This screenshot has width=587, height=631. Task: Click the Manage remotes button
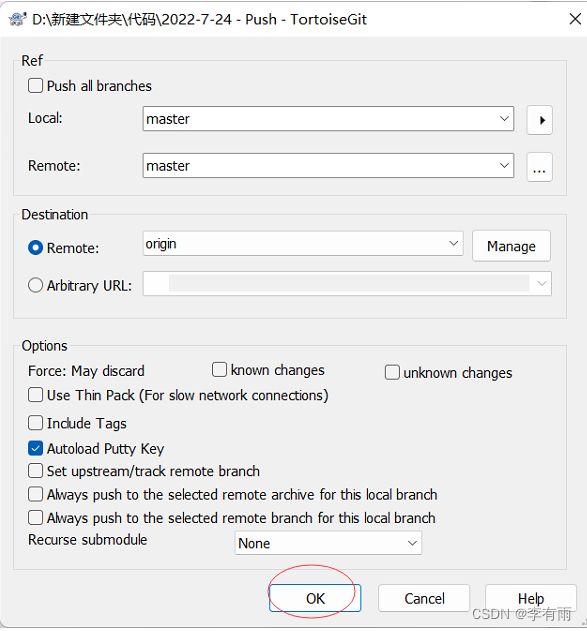click(x=511, y=246)
